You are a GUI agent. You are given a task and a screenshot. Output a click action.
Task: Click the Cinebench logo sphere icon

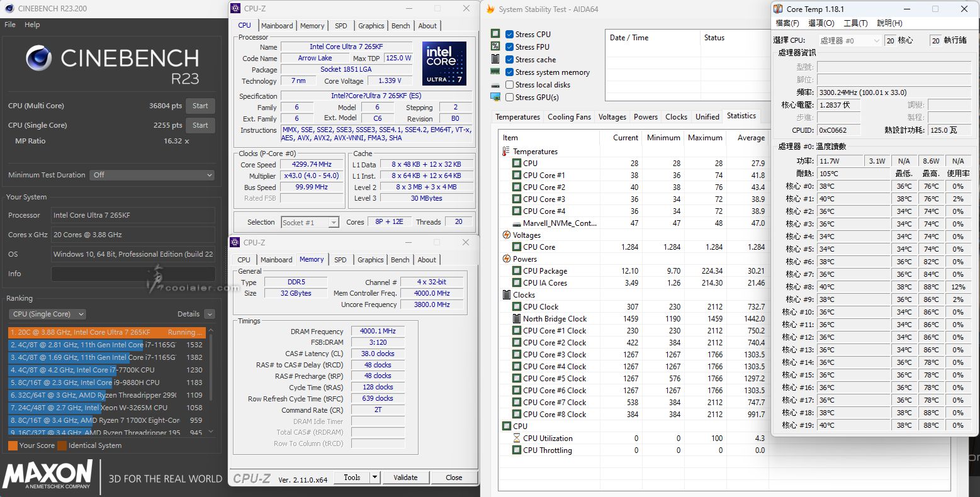point(39,58)
